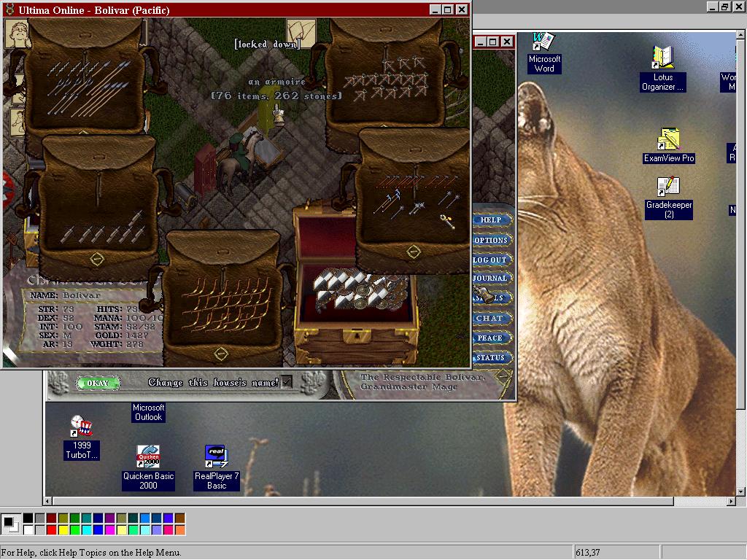Select the yellow color swatch
Image resolution: width=747 pixels, height=560 pixels.
click(x=63, y=529)
